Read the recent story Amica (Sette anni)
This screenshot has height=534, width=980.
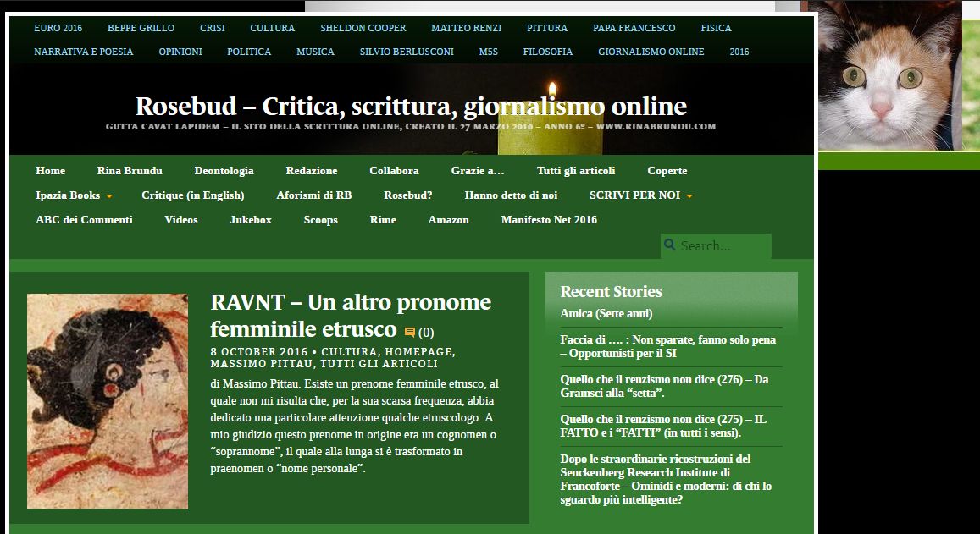tap(606, 314)
